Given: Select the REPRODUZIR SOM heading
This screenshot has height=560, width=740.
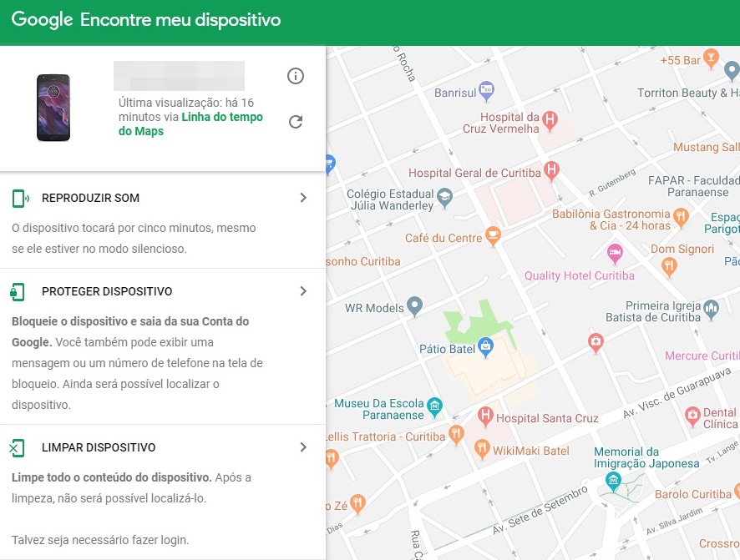Looking at the screenshot, I should [90, 198].
